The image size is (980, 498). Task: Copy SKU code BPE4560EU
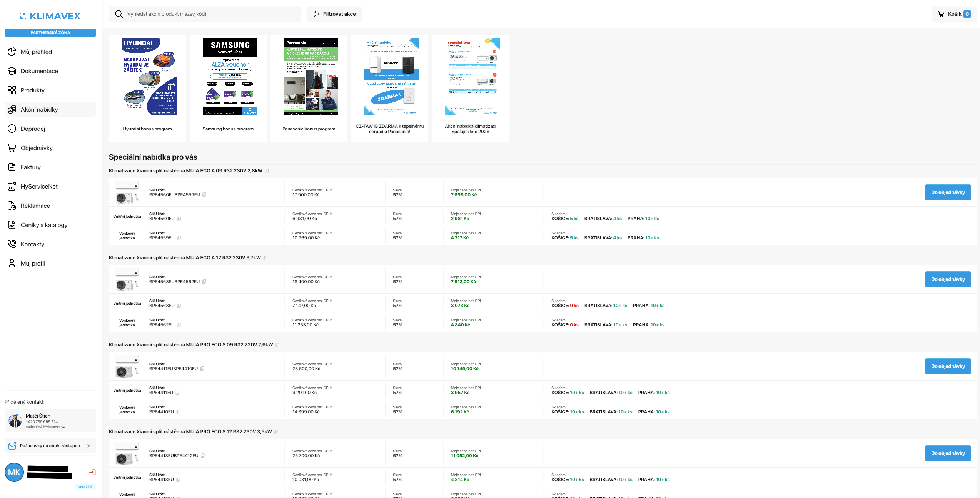(x=179, y=219)
